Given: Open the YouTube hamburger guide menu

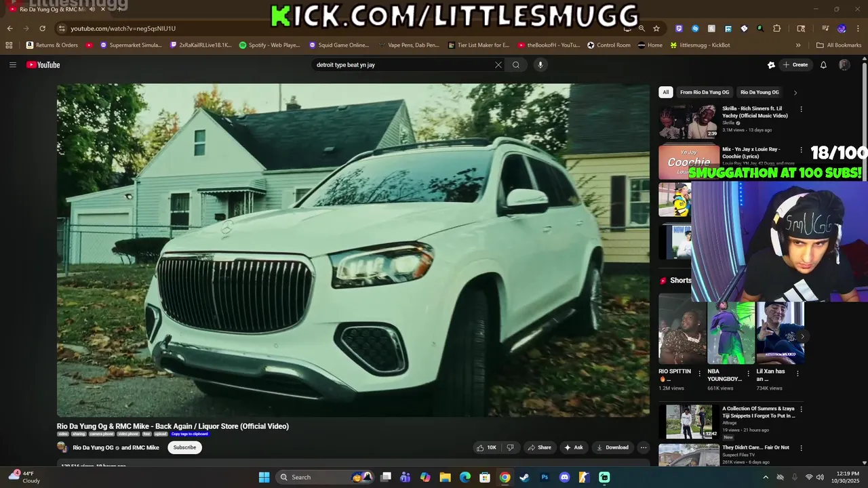Looking at the screenshot, I should point(12,65).
